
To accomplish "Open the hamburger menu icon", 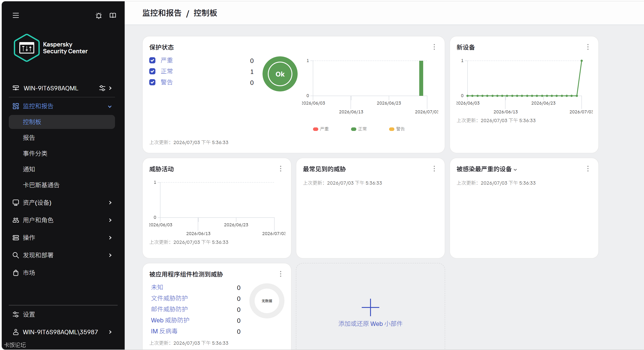I will tap(16, 16).
